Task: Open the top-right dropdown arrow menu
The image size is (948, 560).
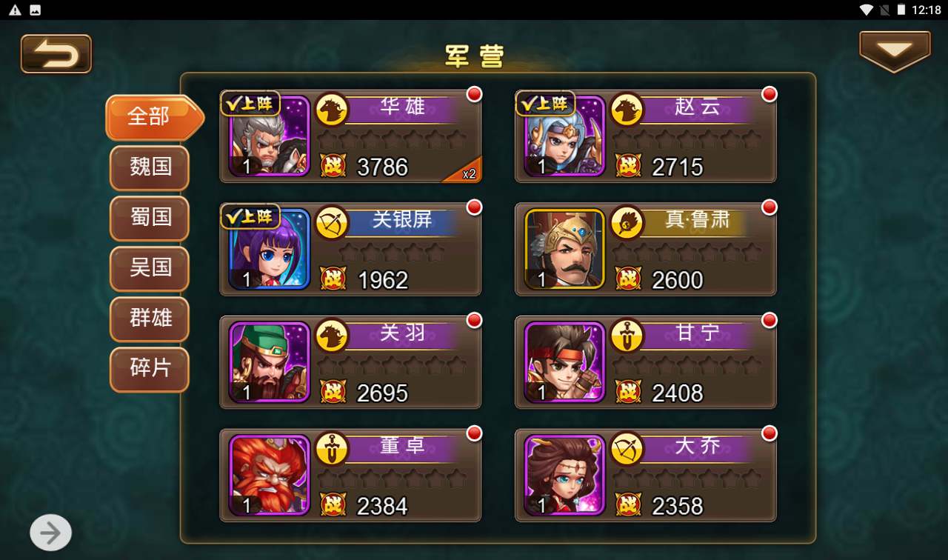Action: click(895, 51)
